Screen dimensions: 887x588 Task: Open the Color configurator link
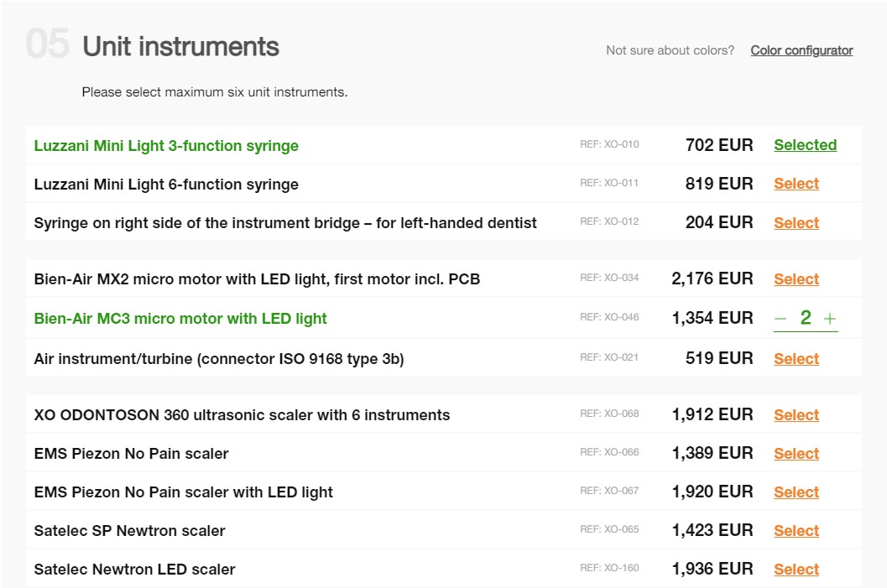(x=801, y=50)
